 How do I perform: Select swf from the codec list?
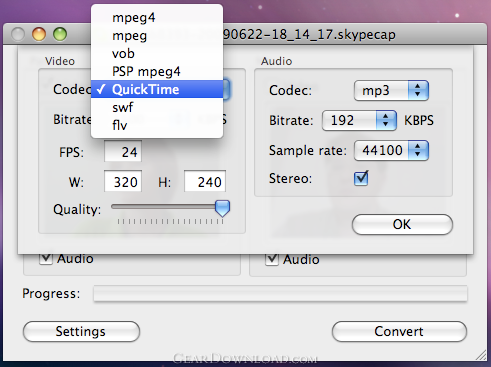click(x=157, y=107)
